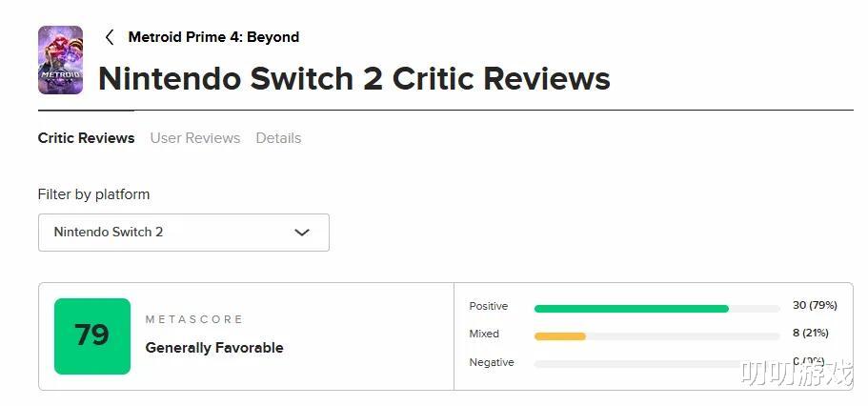Screen dimensions: 868x406
Task: Click the yellow Mixed reviews bar
Action: coord(560,336)
